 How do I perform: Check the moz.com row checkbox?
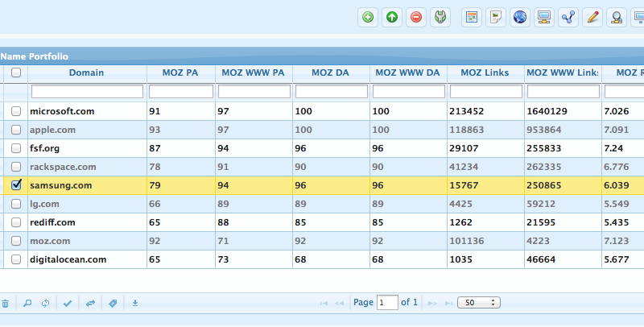(x=16, y=241)
